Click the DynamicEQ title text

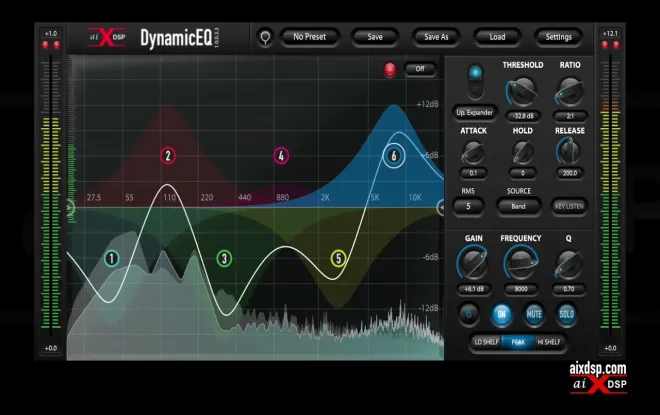176,38
